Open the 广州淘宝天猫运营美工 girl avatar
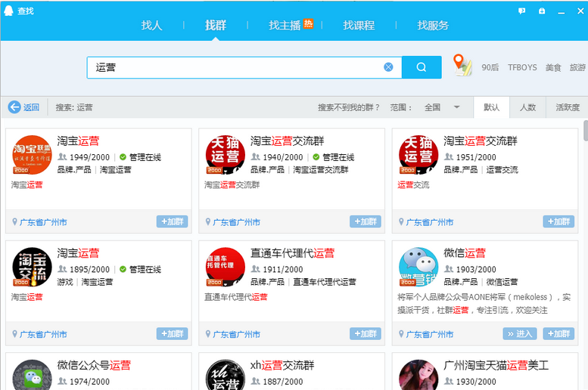 tap(418, 375)
